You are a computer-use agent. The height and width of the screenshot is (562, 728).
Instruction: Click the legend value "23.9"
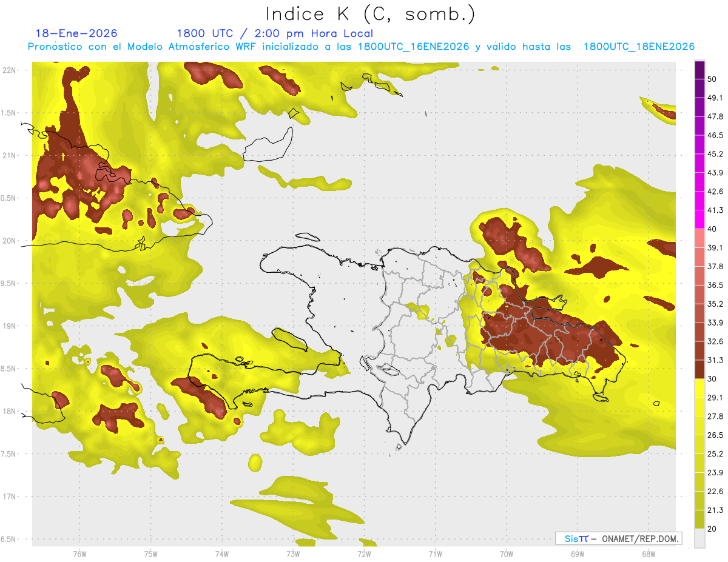click(715, 473)
